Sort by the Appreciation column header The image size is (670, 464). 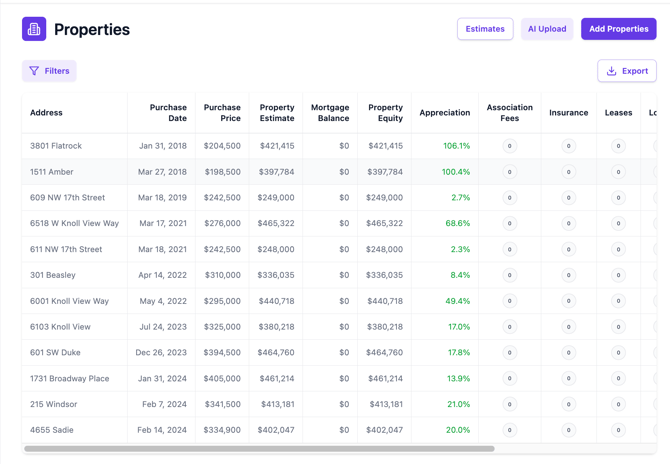pyautogui.click(x=445, y=113)
